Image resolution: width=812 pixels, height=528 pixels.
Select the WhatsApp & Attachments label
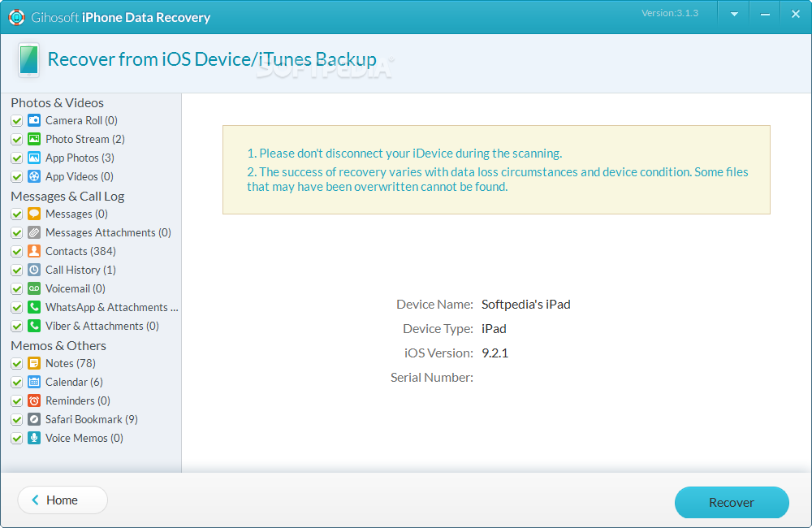tap(112, 307)
